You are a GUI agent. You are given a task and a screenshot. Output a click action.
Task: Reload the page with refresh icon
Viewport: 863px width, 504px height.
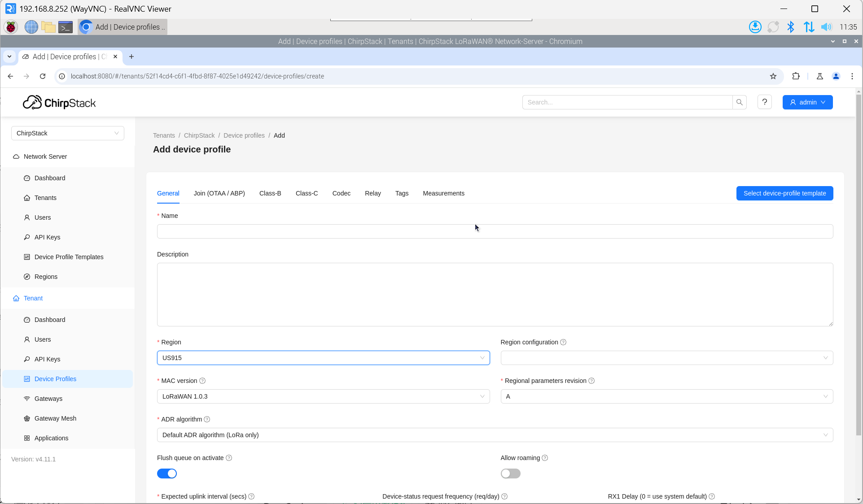click(43, 76)
